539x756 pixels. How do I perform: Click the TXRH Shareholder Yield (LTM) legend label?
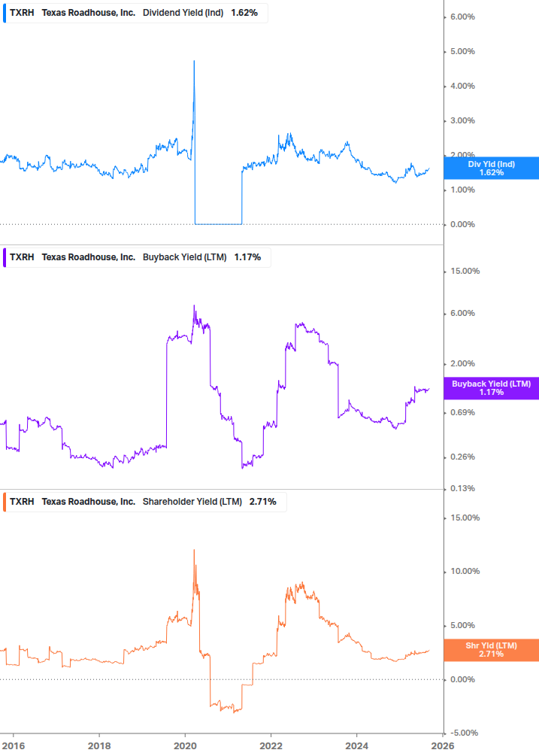pos(144,502)
